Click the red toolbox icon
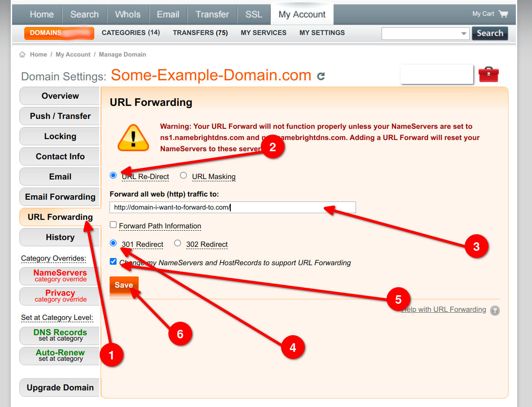Viewport: 532px width, 407px height. click(488, 74)
